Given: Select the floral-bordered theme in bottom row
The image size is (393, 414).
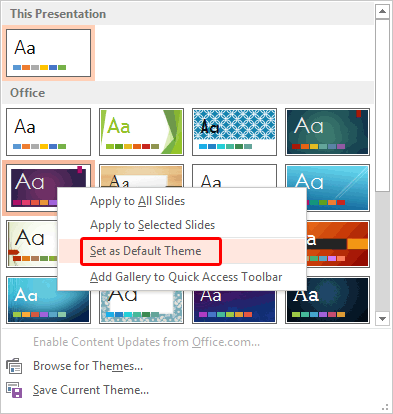Looking at the screenshot, I should click(141, 307).
